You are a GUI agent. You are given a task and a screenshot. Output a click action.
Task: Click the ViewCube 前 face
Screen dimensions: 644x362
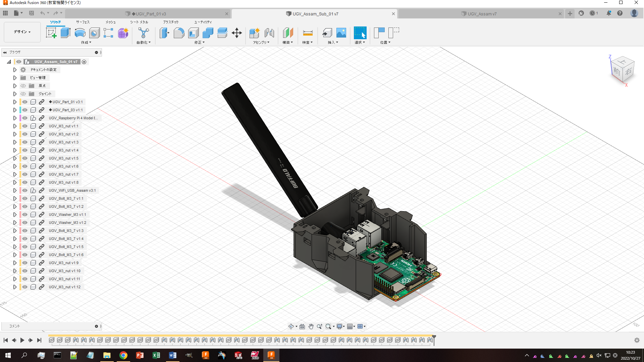point(616,71)
